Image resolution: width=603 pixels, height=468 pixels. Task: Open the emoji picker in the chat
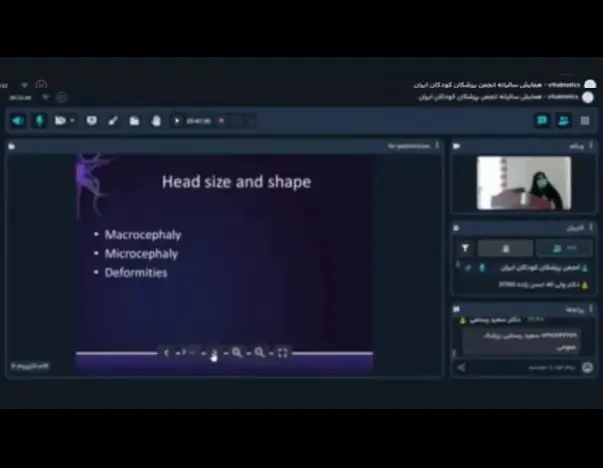tap(587, 368)
